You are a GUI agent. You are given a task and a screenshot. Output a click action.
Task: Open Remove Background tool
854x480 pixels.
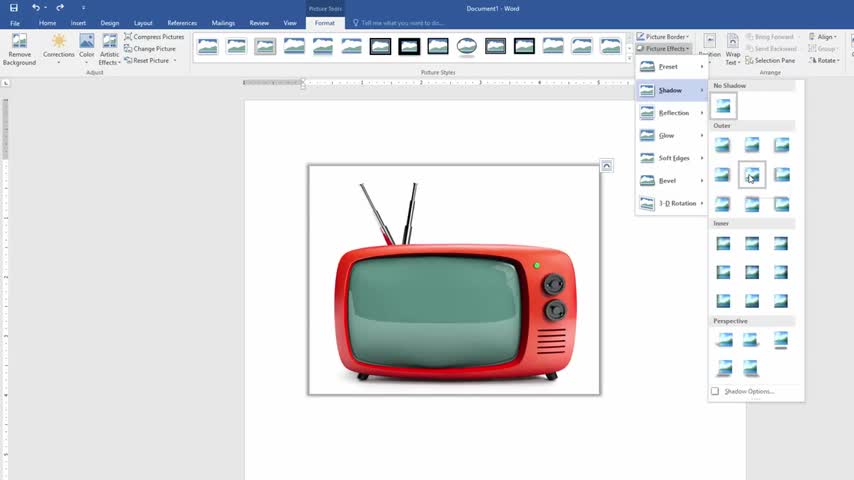20,50
